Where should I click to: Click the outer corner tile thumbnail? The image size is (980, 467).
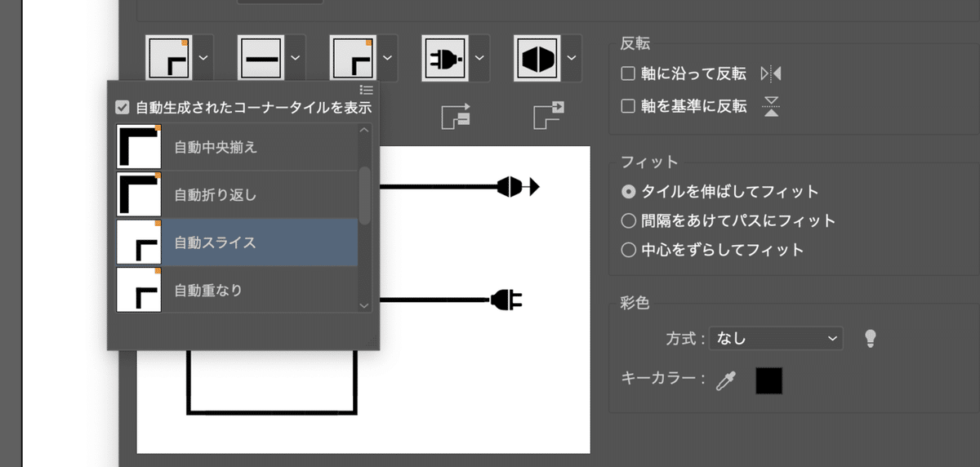tap(169, 58)
